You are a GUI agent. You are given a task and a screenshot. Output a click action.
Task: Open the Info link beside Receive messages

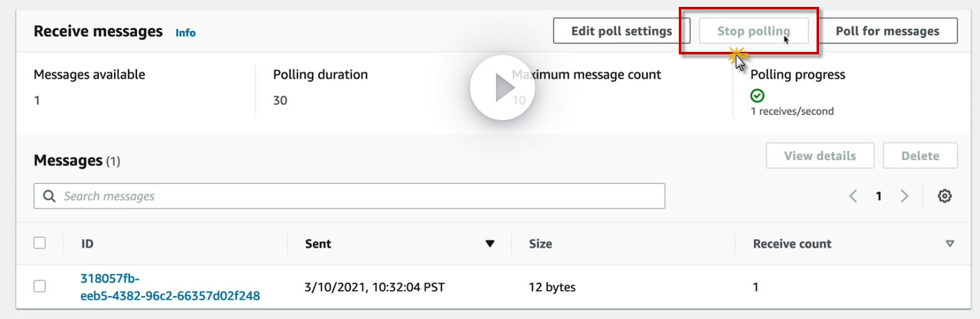tap(185, 33)
